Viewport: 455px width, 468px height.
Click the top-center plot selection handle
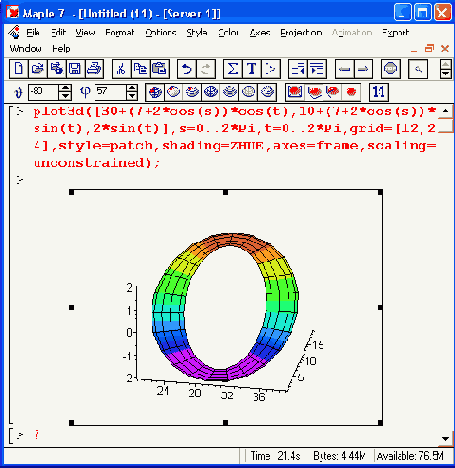(x=225, y=192)
